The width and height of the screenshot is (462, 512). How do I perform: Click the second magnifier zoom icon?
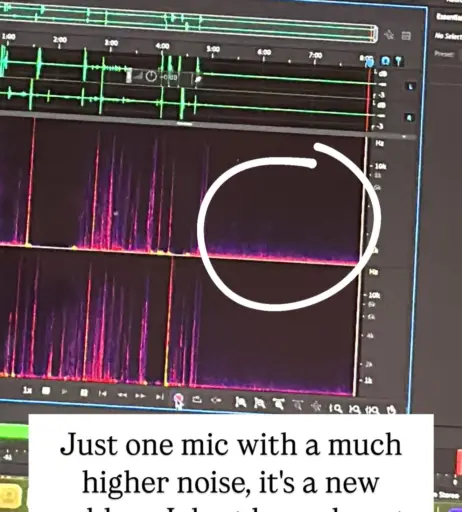click(355, 409)
